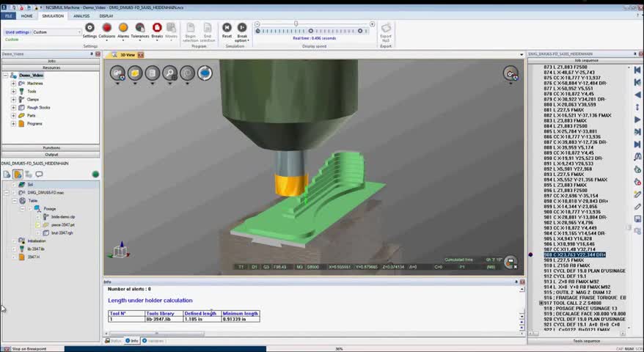Open the Used settings Custom dropdown

tap(56, 32)
